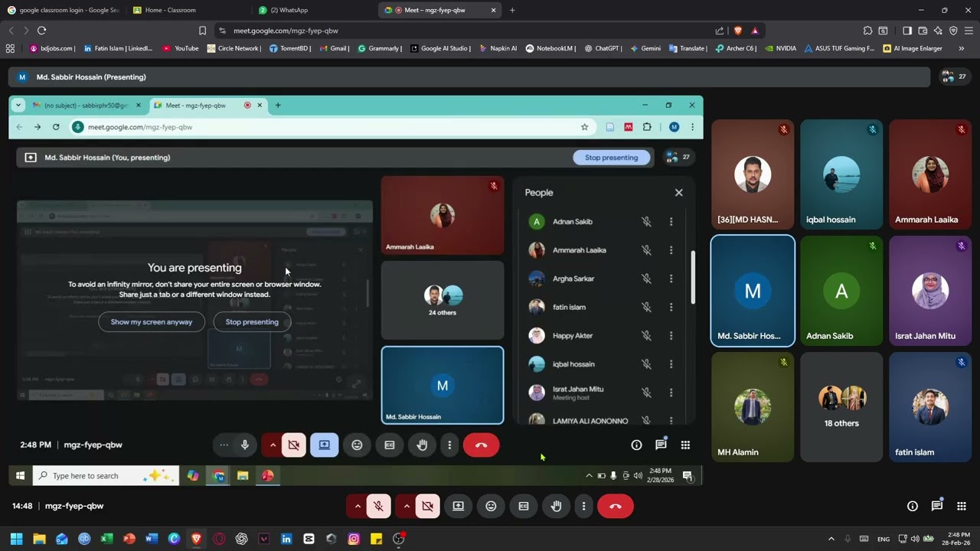
Task: Open video settings chevron in outer Meet toolbar
Action: pyautogui.click(x=407, y=506)
